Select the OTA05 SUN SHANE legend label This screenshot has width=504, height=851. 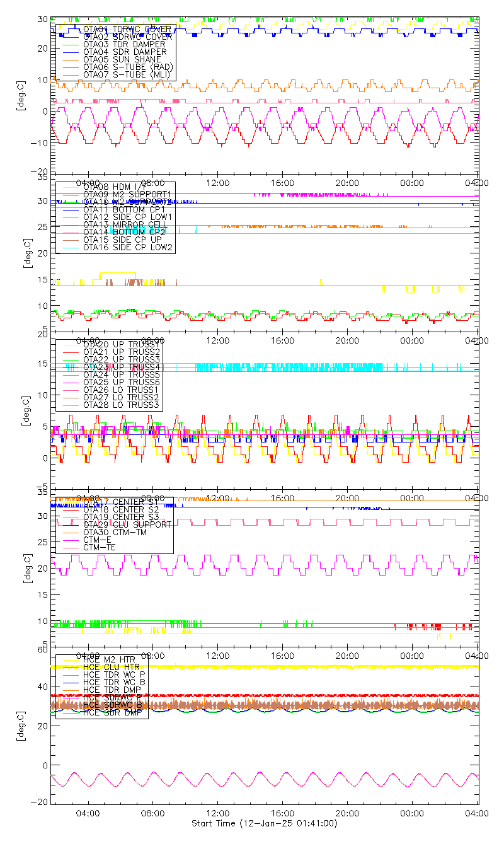tap(122, 59)
